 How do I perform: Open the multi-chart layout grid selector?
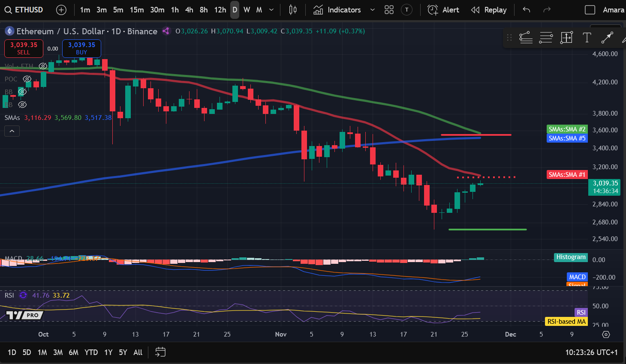389,9
